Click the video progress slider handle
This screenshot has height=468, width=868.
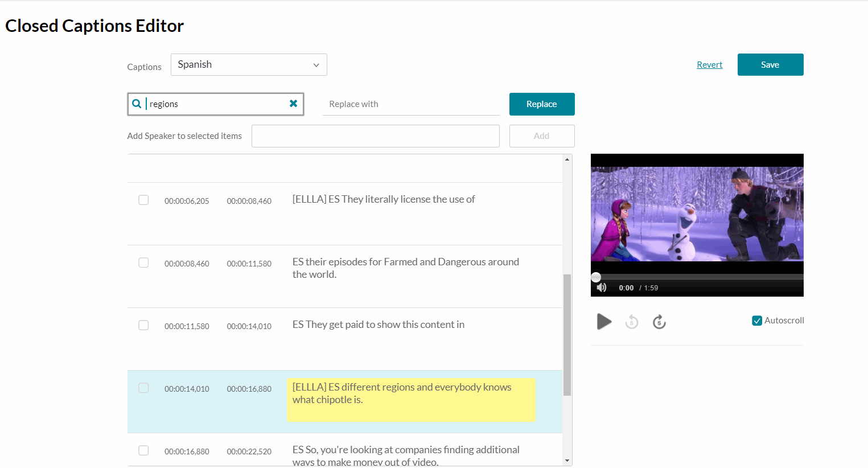coord(596,277)
